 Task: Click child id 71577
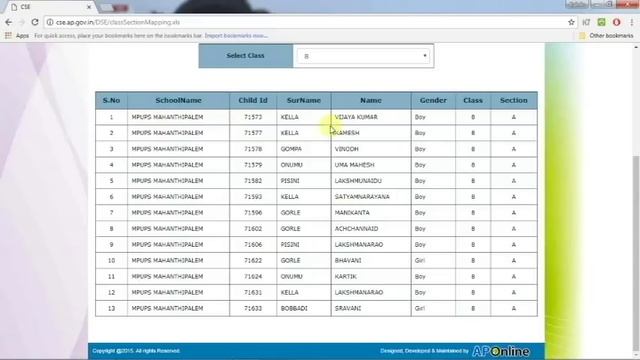point(253,133)
